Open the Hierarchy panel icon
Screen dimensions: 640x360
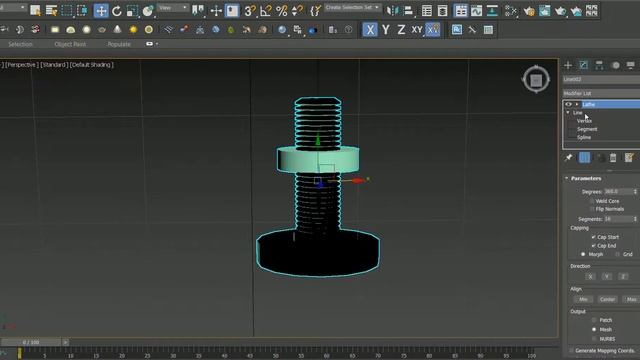[x=599, y=65]
